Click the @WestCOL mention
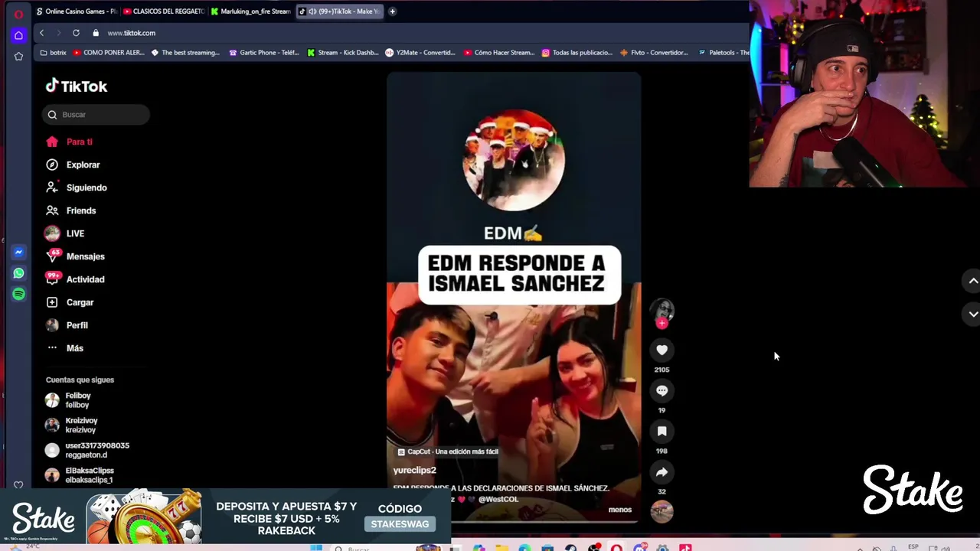Screen dimensions: 980x551 pyautogui.click(x=498, y=499)
